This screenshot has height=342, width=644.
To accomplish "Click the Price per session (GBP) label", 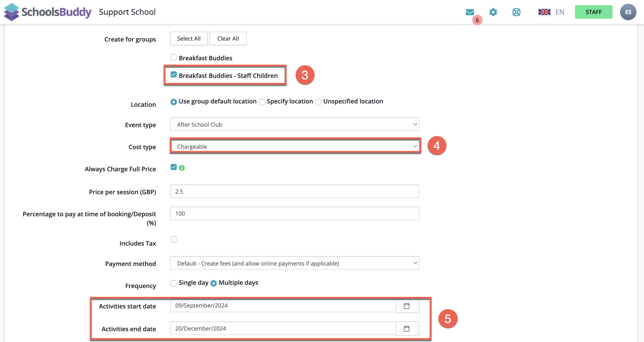I will coord(122,192).
